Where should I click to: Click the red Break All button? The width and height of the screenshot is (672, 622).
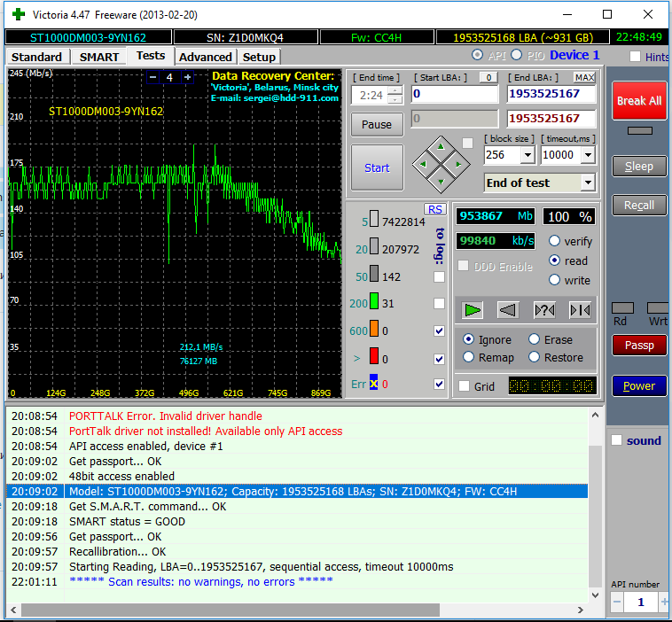(639, 101)
